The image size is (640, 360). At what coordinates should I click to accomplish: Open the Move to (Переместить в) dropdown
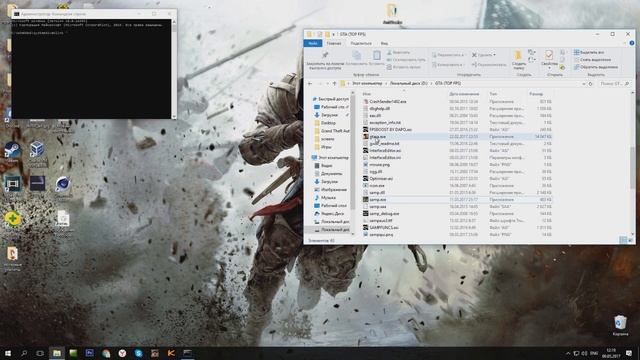pos(448,55)
